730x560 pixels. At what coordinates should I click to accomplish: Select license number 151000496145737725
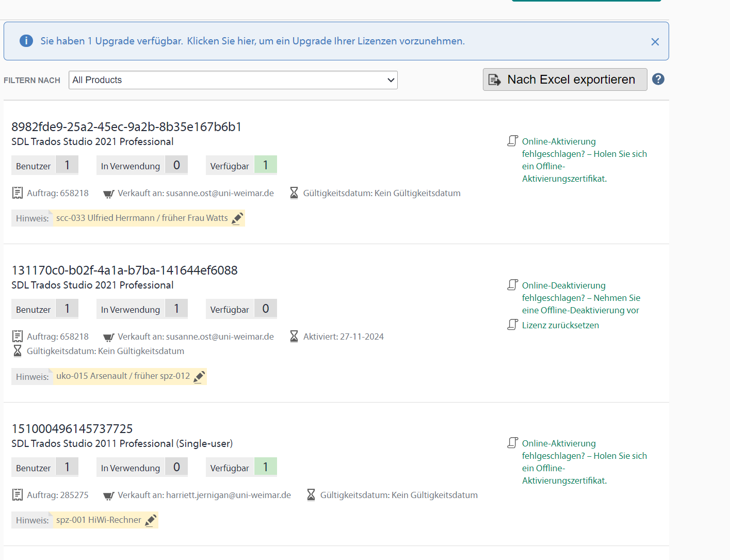click(x=72, y=429)
